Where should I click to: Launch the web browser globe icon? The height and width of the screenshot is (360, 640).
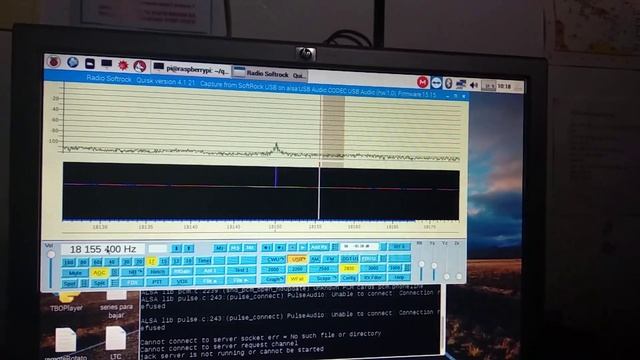point(73,62)
